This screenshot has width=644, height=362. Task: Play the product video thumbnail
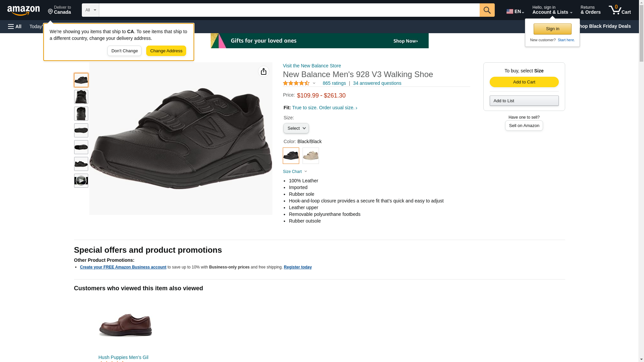[81, 181]
